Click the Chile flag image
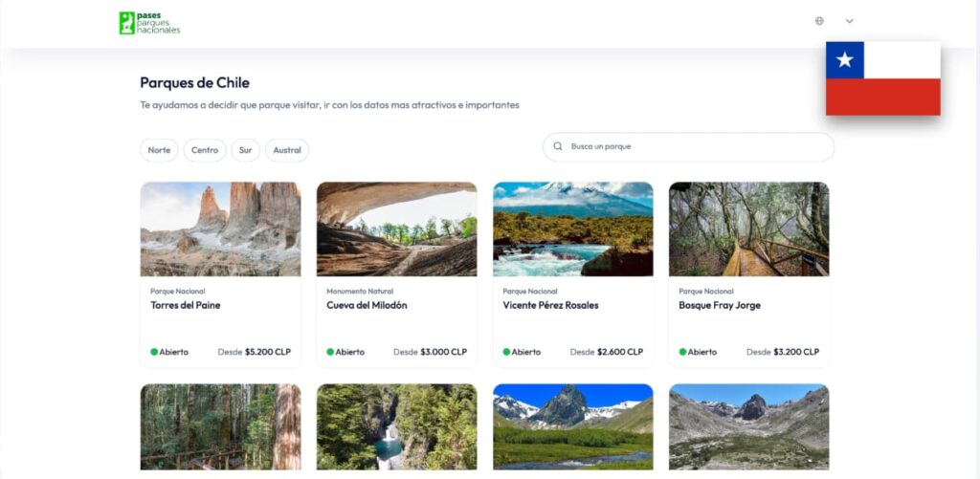The height and width of the screenshot is (479, 980). 882,78
